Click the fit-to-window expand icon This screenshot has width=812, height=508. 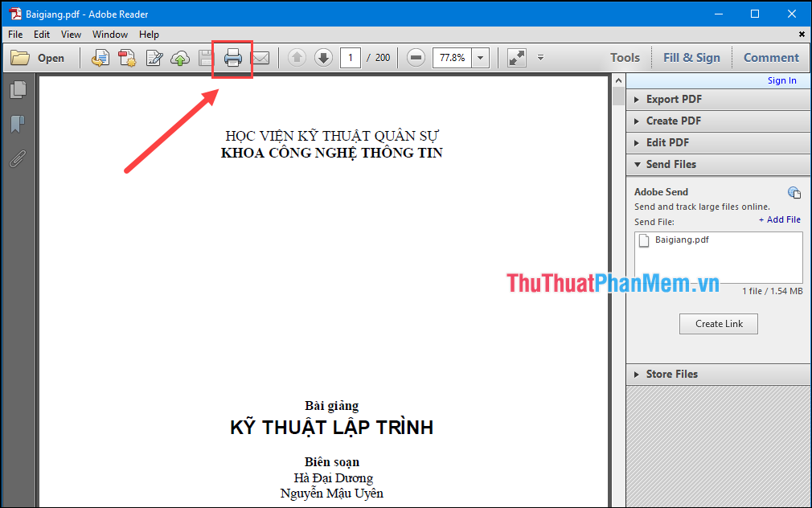(517, 58)
